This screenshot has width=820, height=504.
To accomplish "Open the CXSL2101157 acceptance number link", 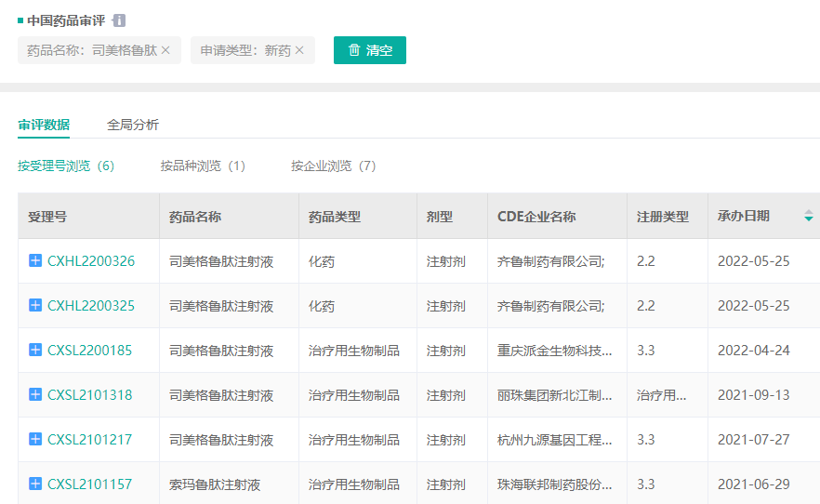I will pos(90,484).
